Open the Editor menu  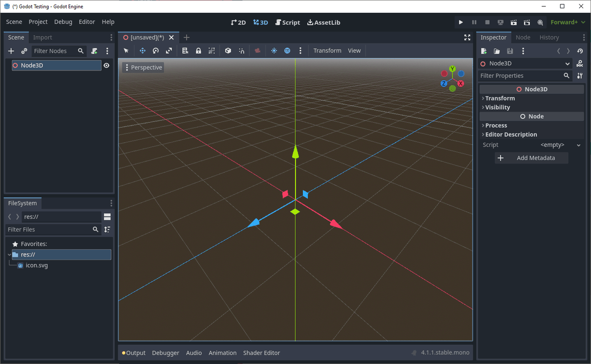click(87, 22)
